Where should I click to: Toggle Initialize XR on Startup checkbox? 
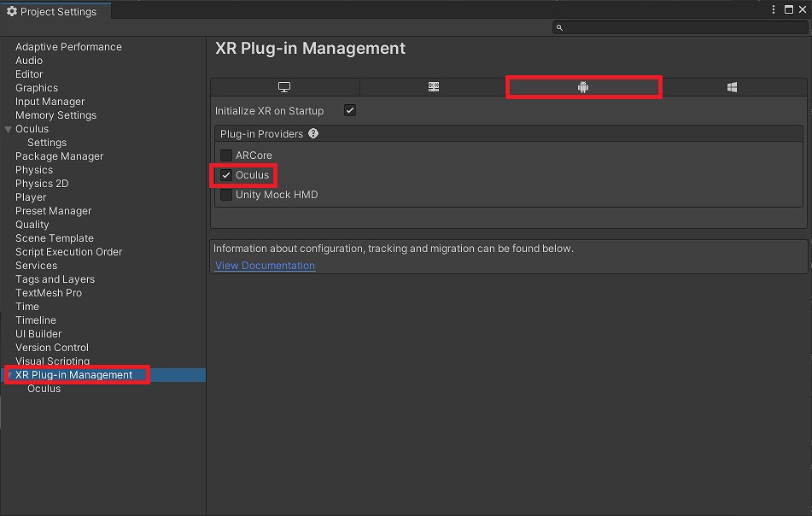(350, 110)
